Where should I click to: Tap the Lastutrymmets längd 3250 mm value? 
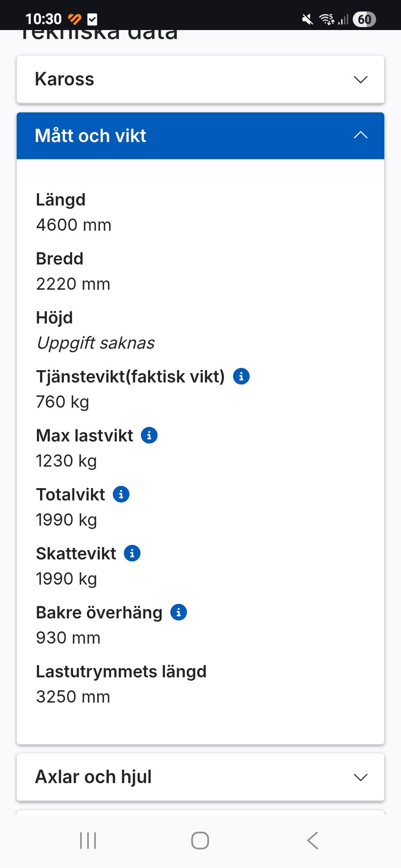point(73,697)
